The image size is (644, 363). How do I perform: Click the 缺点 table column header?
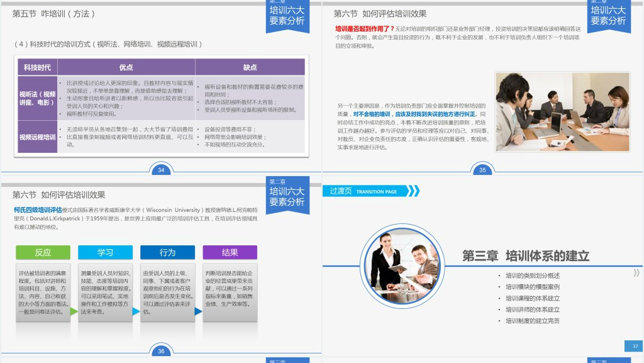pos(250,67)
